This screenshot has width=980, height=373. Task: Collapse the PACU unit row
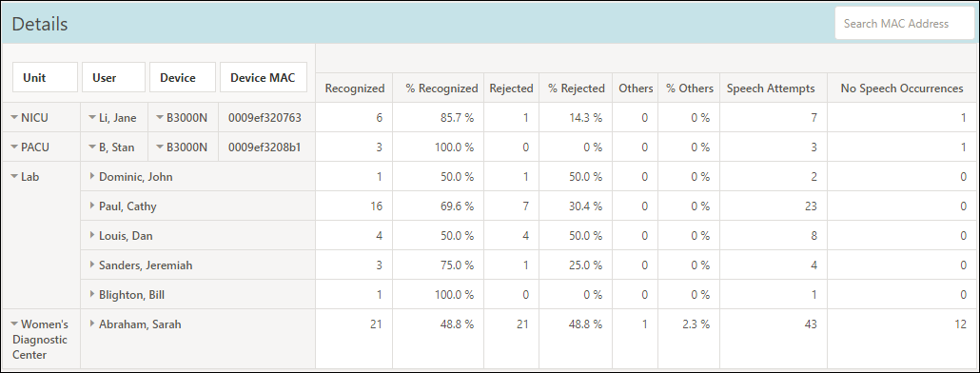tap(14, 147)
